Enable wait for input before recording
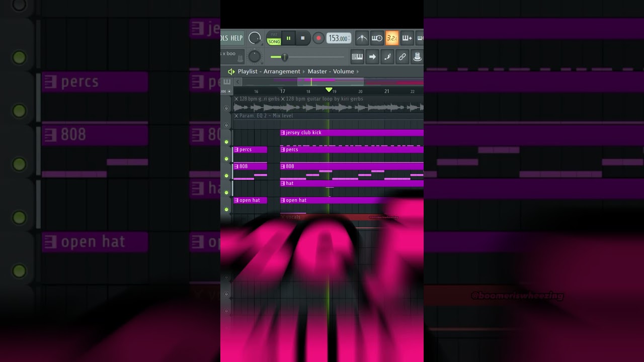This screenshot has width=644, height=362. [377, 38]
